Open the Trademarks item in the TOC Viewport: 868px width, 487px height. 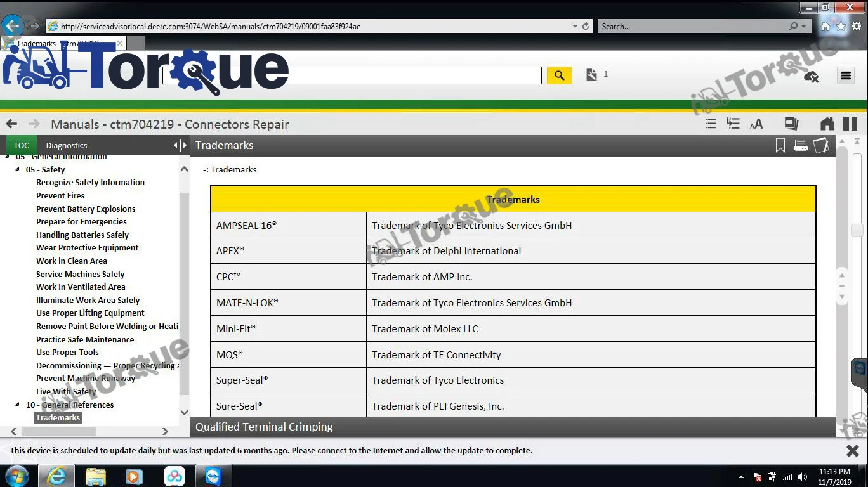58,418
